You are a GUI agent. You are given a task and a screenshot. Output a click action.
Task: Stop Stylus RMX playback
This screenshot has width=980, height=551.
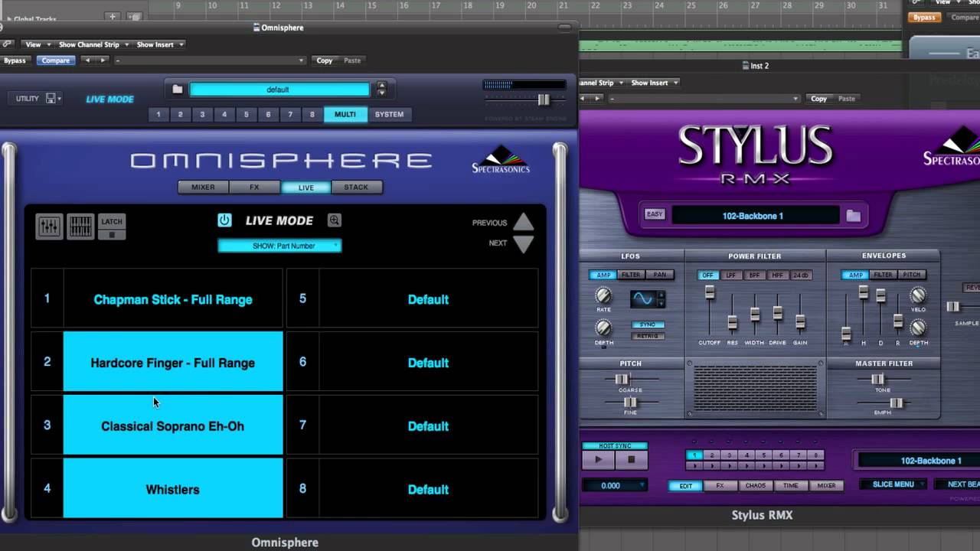(632, 460)
